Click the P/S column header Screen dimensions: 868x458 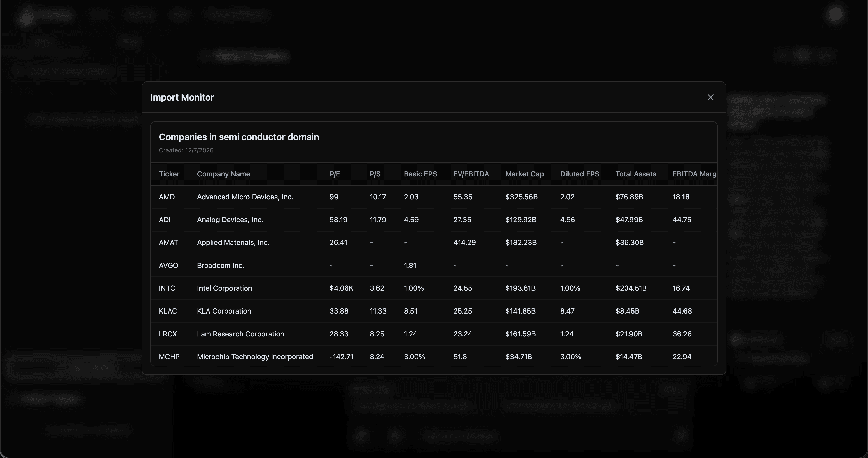click(375, 174)
